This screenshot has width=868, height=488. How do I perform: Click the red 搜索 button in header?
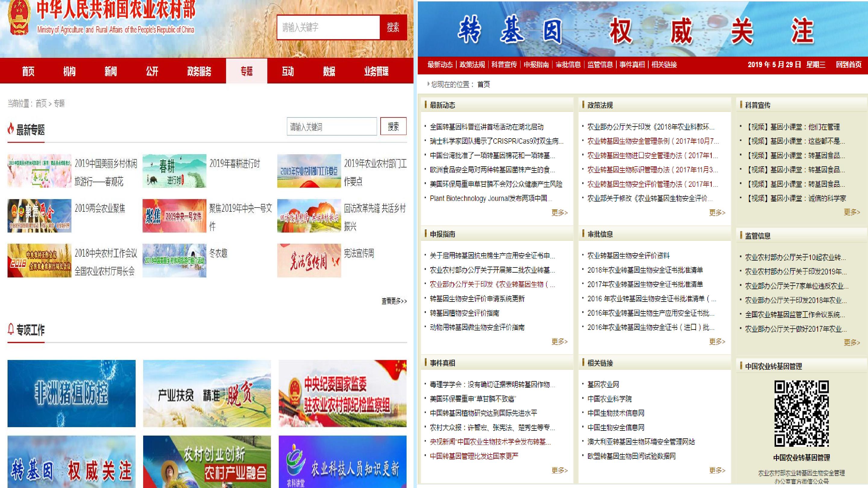click(x=393, y=27)
